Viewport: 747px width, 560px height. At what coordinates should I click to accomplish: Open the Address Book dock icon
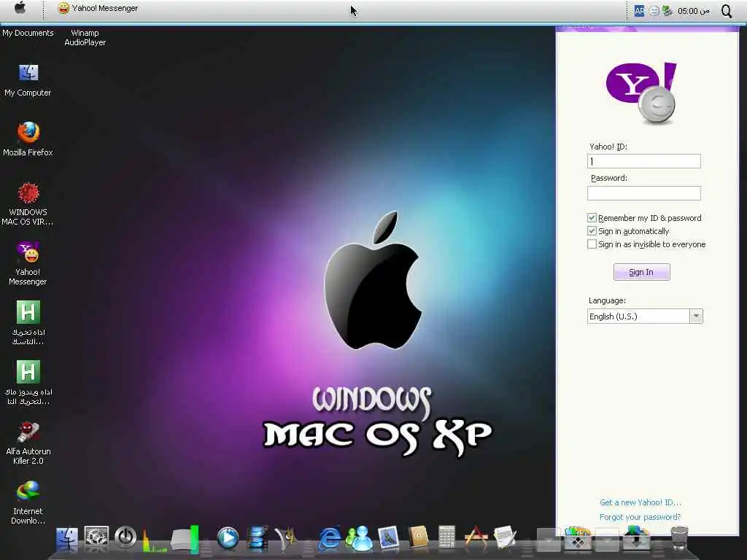click(x=418, y=538)
